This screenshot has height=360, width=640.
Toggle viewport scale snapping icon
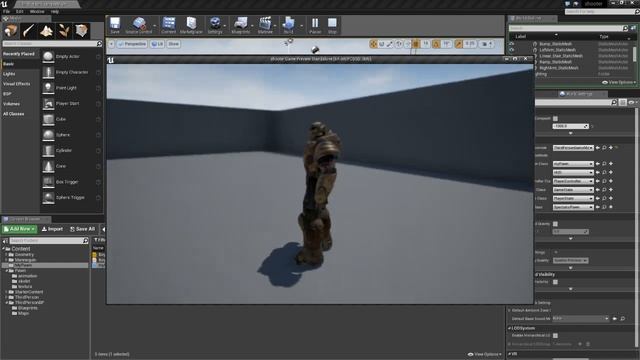point(459,44)
